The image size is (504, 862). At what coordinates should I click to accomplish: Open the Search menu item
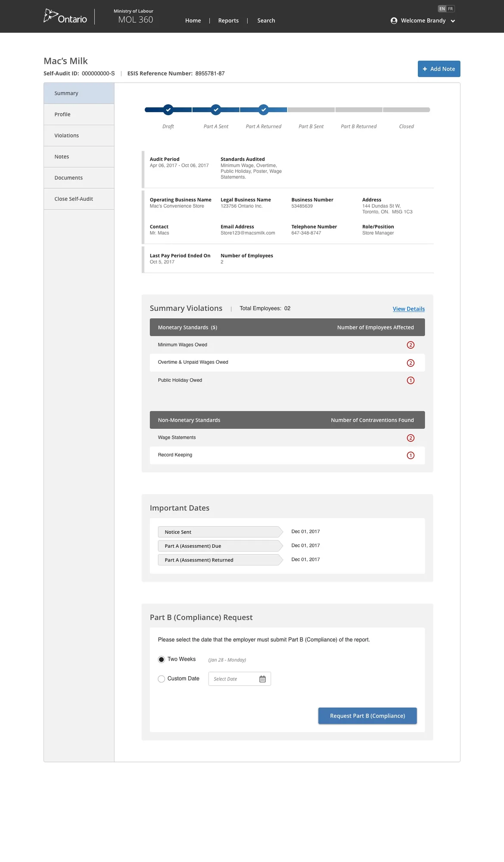click(x=266, y=21)
